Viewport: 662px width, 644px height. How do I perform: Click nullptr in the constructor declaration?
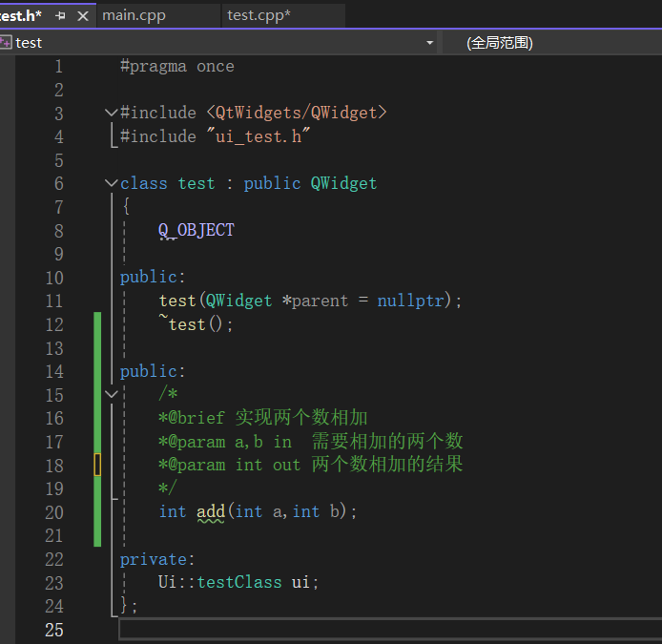410,301
